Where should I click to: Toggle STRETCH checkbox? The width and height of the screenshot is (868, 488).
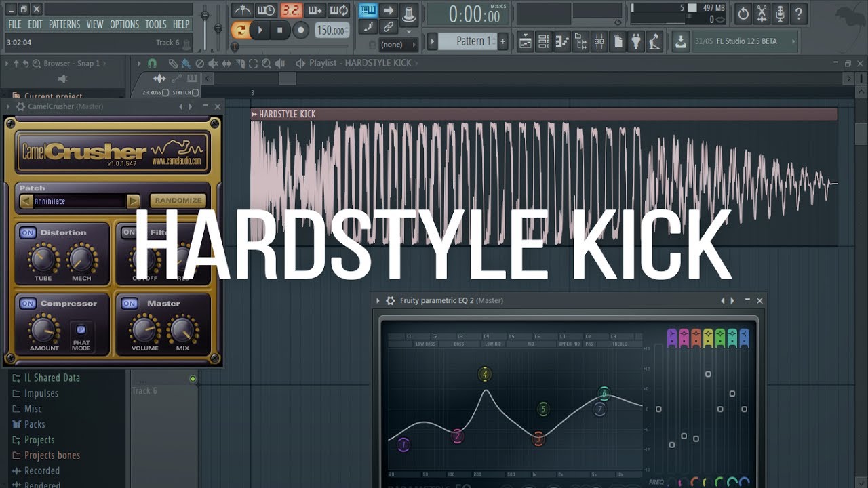coord(195,92)
